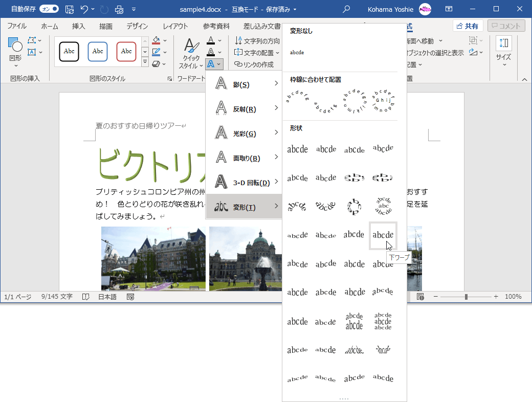Toggle the AutoSave switch

pos(49,9)
